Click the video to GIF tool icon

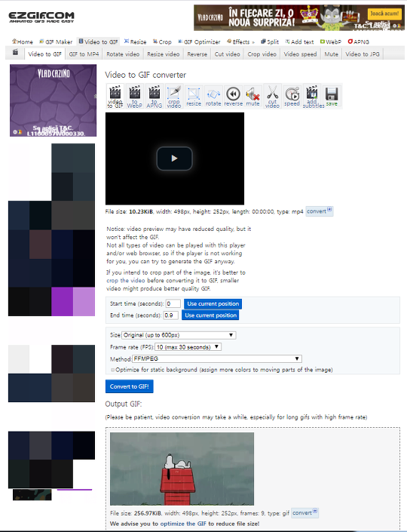pos(115,96)
